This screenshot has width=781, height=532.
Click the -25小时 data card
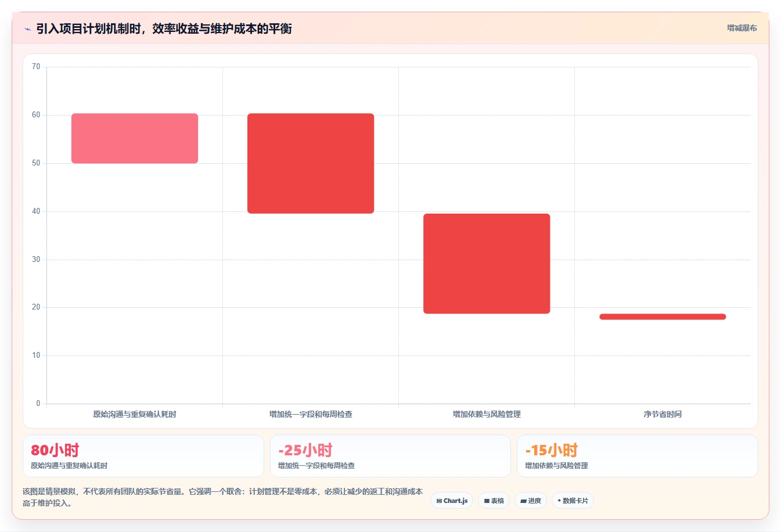[x=390, y=456]
